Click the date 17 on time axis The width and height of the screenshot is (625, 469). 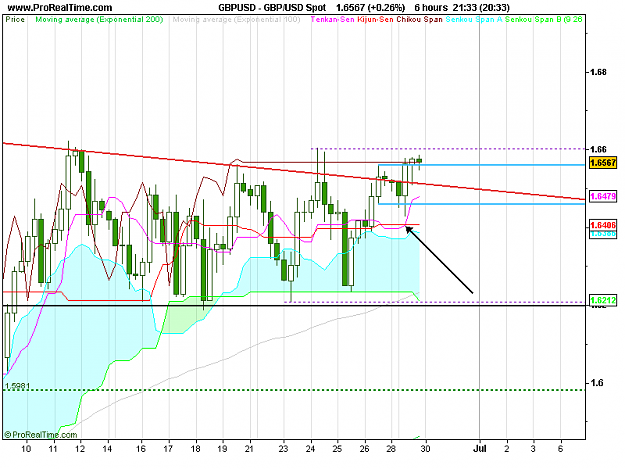(168, 449)
